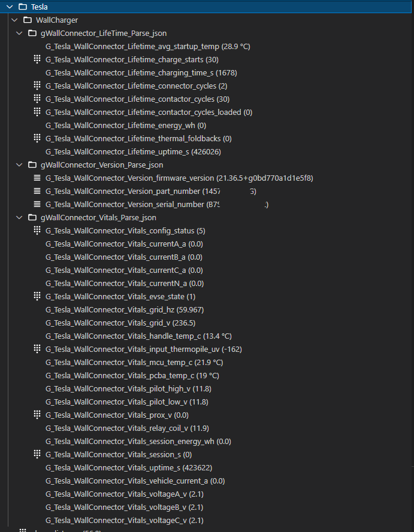Click dotted grid icon beside Vitals_evse_state
The width and height of the screenshot is (414, 532).
37,296
